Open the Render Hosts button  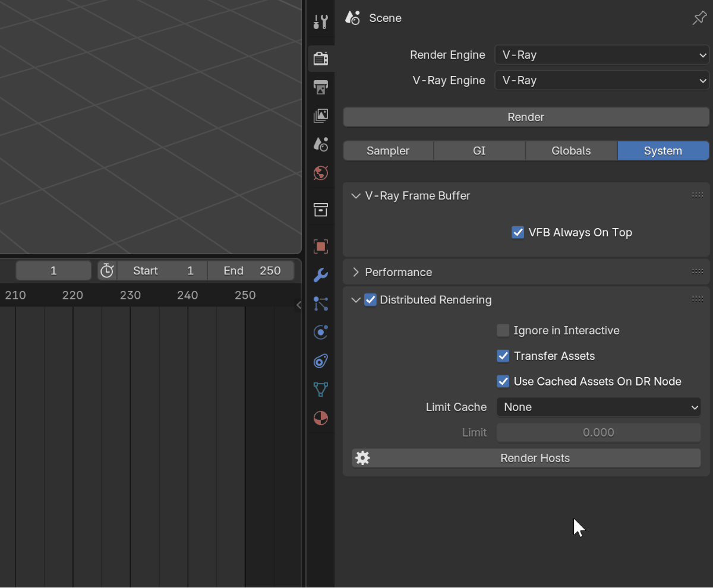[526, 458]
